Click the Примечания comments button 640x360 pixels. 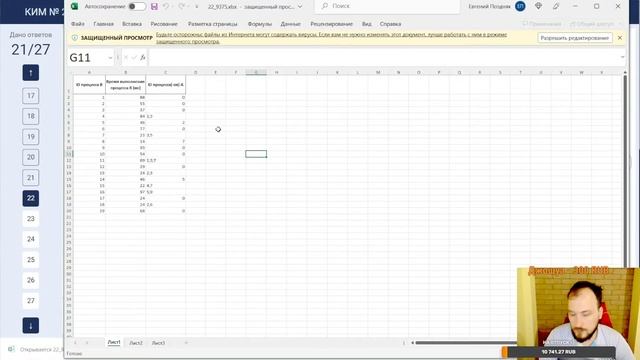[x=542, y=24]
